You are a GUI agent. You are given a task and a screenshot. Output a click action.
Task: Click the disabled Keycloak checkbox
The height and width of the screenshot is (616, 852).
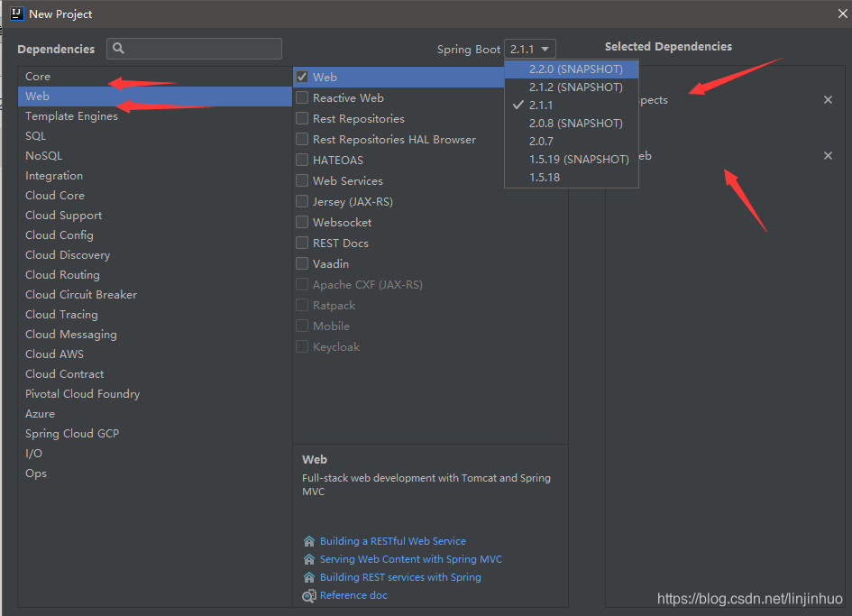coord(302,345)
